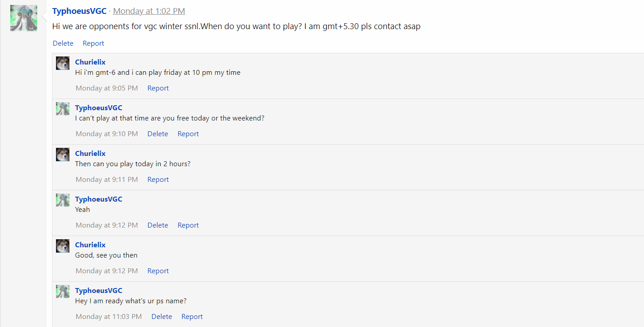Delete the "Yeah" comment
Screen dimensions: 644x327
158,225
